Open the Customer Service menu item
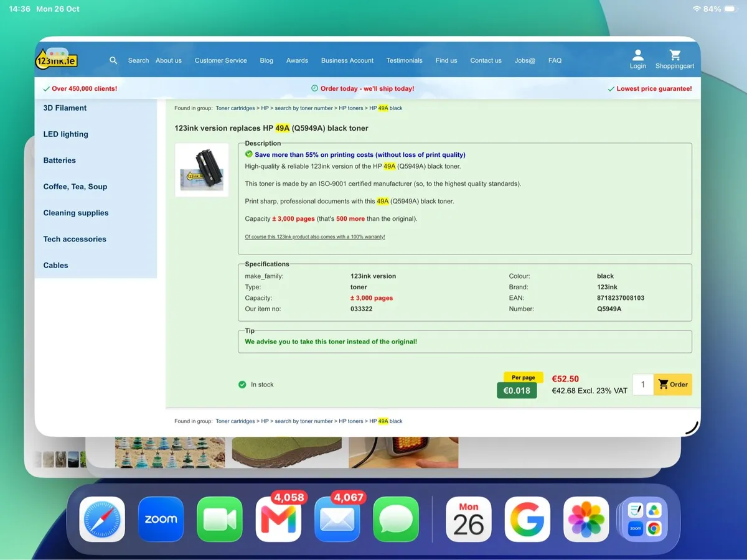 click(220, 60)
